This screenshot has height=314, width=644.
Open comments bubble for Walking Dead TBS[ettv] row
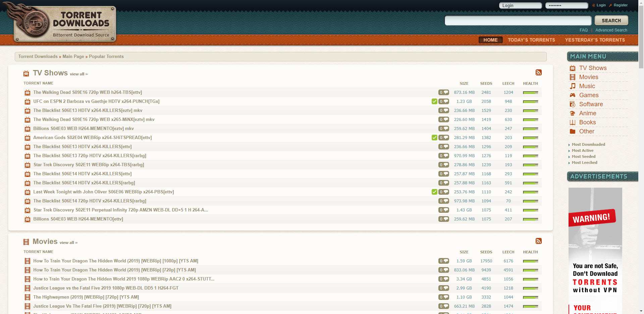tap(443, 92)
